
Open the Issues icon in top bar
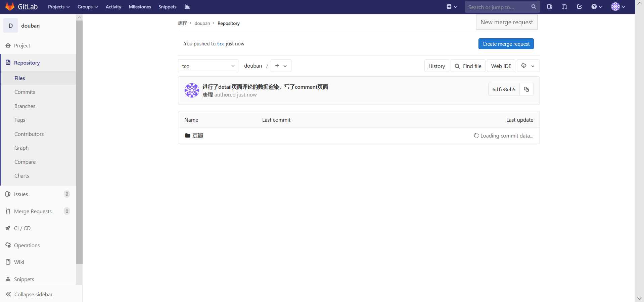coord(550,7)
